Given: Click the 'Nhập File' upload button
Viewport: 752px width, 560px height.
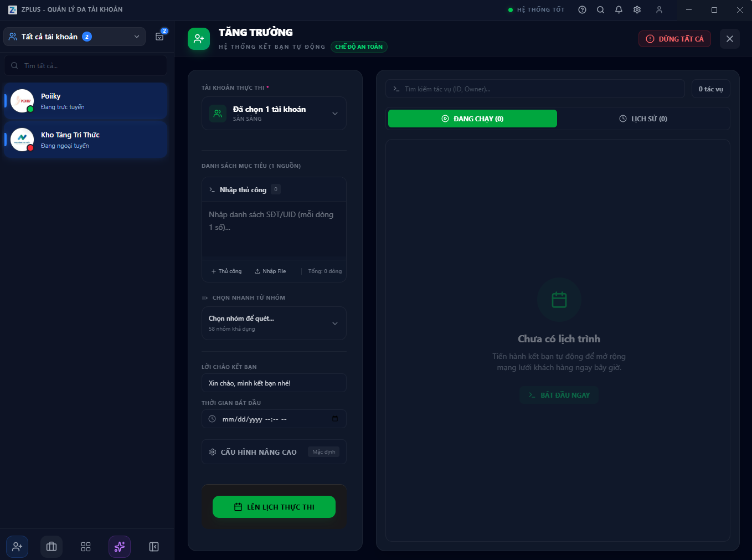Looking at the screenshot, I should [270, 271].
